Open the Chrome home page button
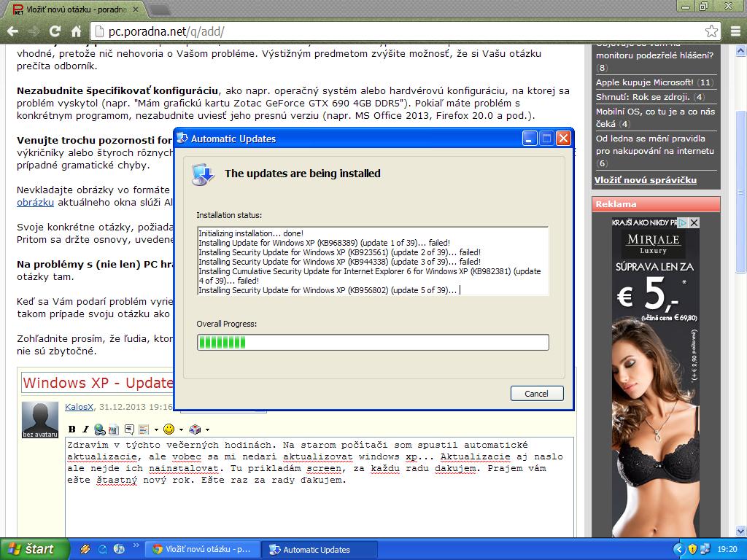The width and height of the screenshot is (747, 560). tap(76, 31)
